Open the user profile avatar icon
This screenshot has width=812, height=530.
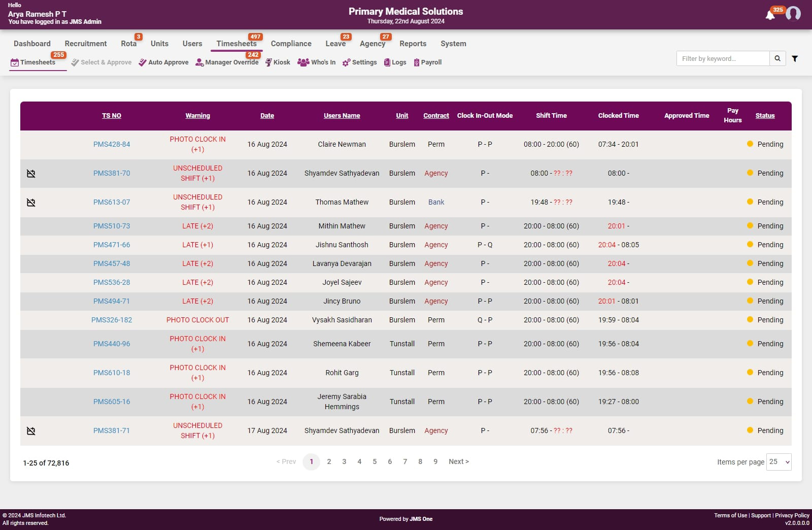point(793,14)
